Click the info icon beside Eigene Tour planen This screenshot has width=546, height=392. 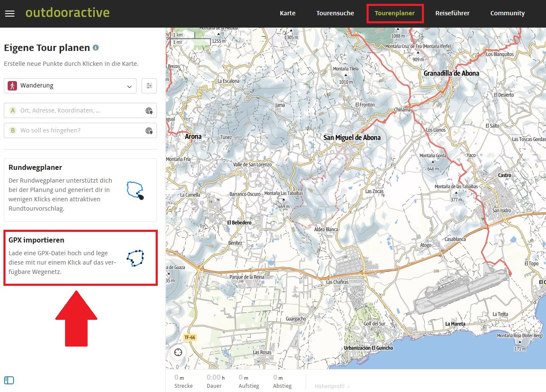click(96, 48)
